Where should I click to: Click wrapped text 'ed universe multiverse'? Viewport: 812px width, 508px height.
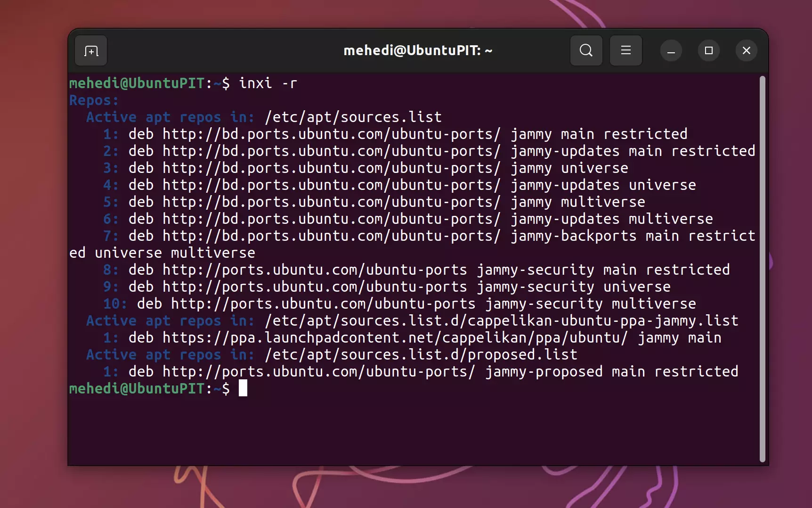[x=162, y=253]
